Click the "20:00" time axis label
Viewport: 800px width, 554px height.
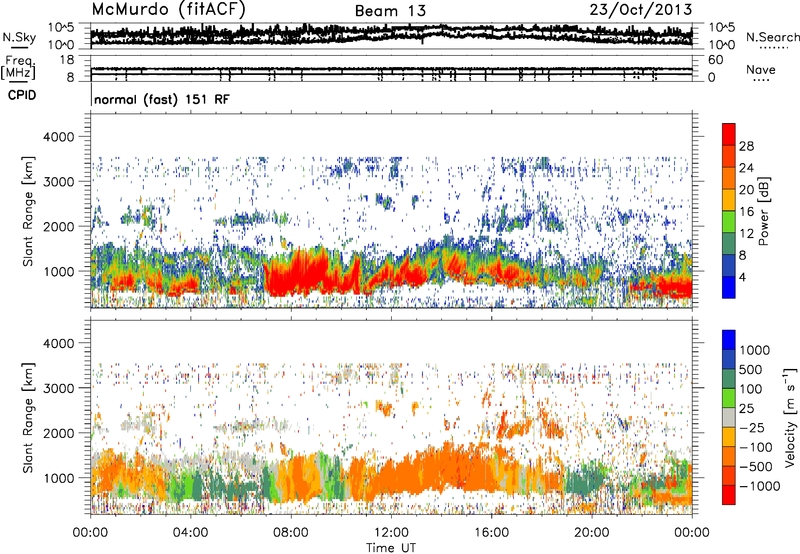(x=591, y=533)
